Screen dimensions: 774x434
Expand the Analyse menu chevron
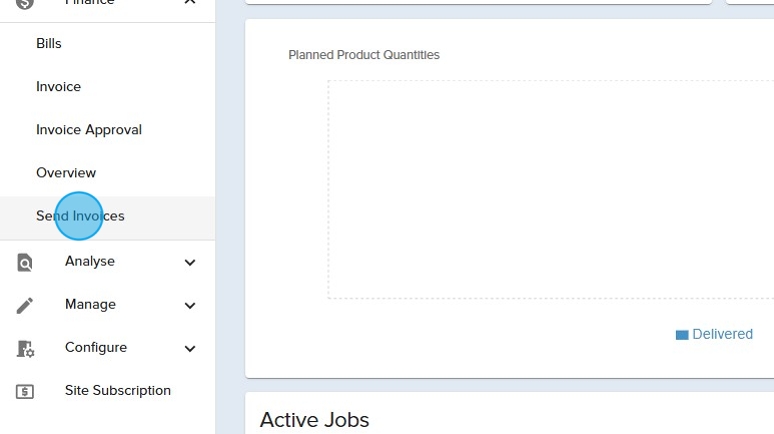tap(190, 263)
